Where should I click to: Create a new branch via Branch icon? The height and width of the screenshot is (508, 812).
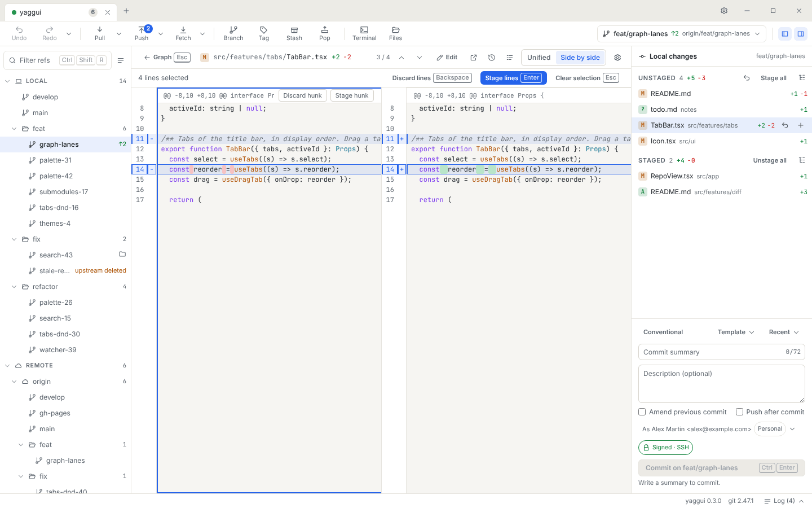[x=233, y=33]
